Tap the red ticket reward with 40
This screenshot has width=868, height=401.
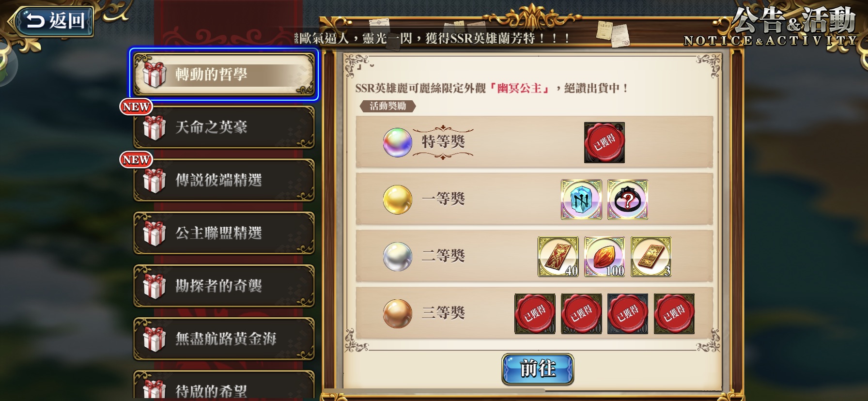(x=558, y=257)
